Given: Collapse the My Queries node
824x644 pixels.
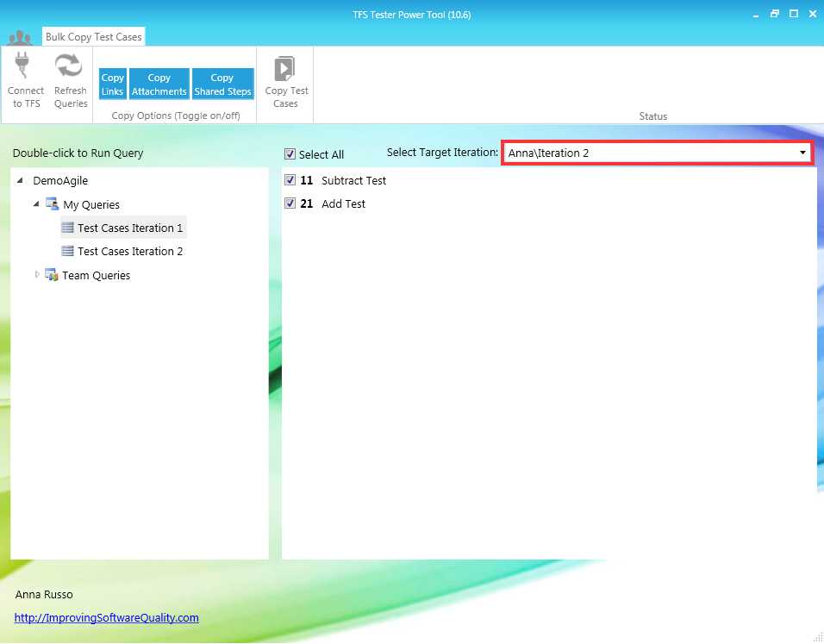Looking at the screenshot, I should tap(36, 204).
